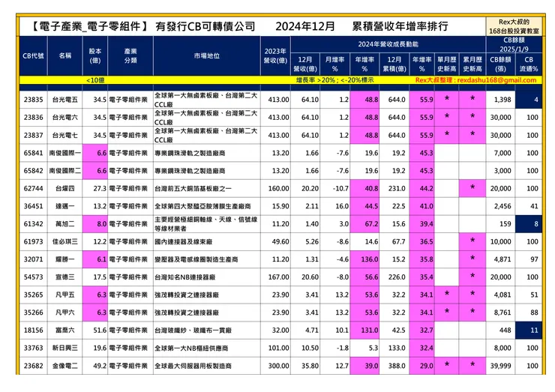Select CB code 18156
Screen dimensions: 555x392
tap(33, 330)
